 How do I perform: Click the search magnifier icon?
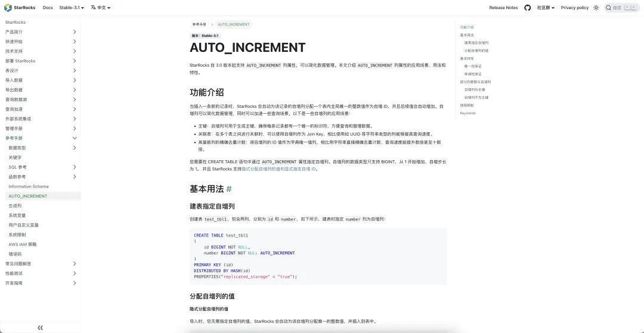(609, 8)
